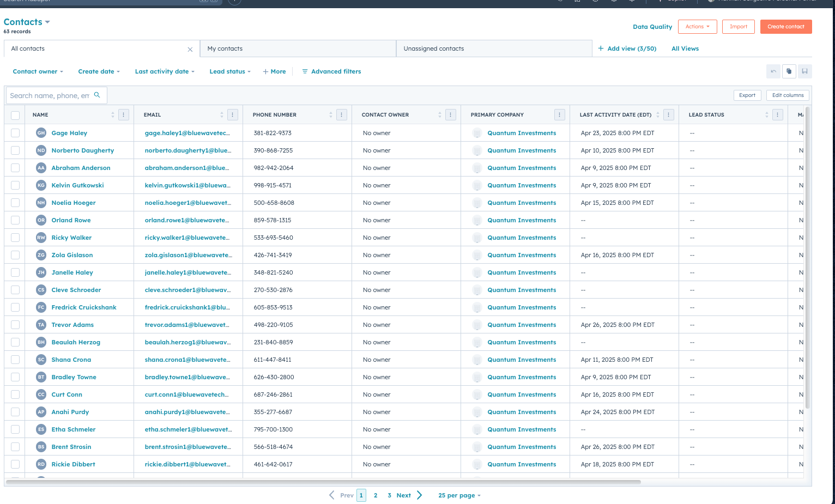Switch to card view using the cards icon
Viewport: 835px width, 504px height.
pos(789,71)
